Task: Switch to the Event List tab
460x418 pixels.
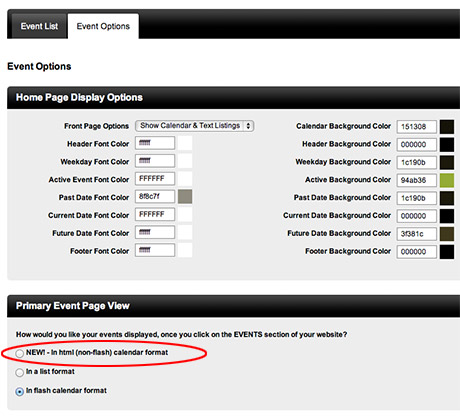Action: (39, 26)
